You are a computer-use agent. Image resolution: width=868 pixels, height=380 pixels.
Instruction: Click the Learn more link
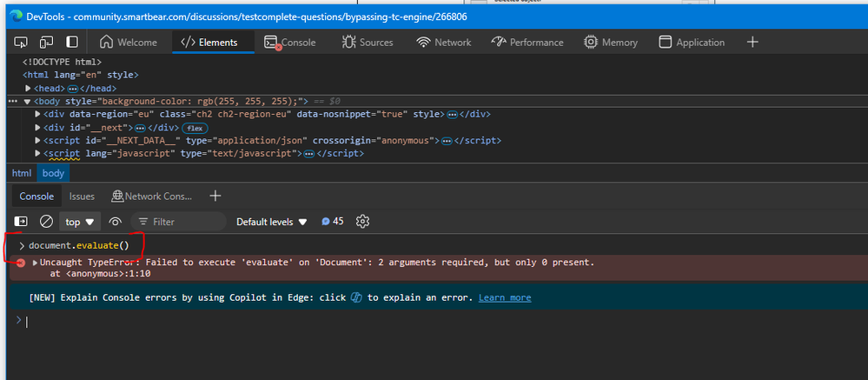(505, 297)
